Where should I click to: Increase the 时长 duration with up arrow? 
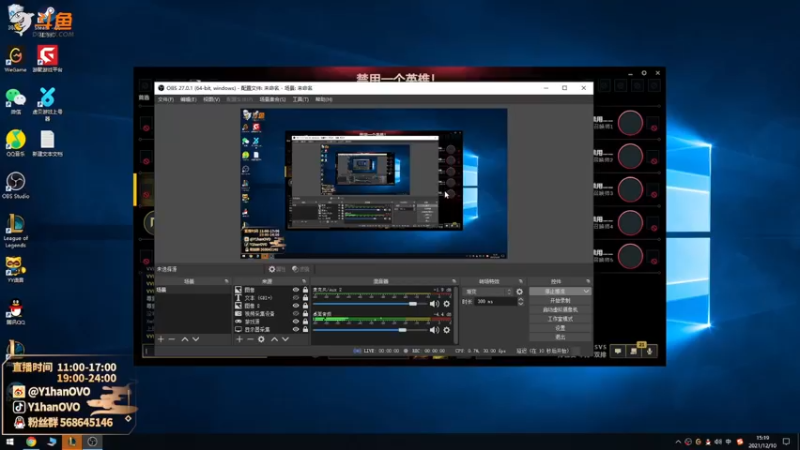(520, 299)
